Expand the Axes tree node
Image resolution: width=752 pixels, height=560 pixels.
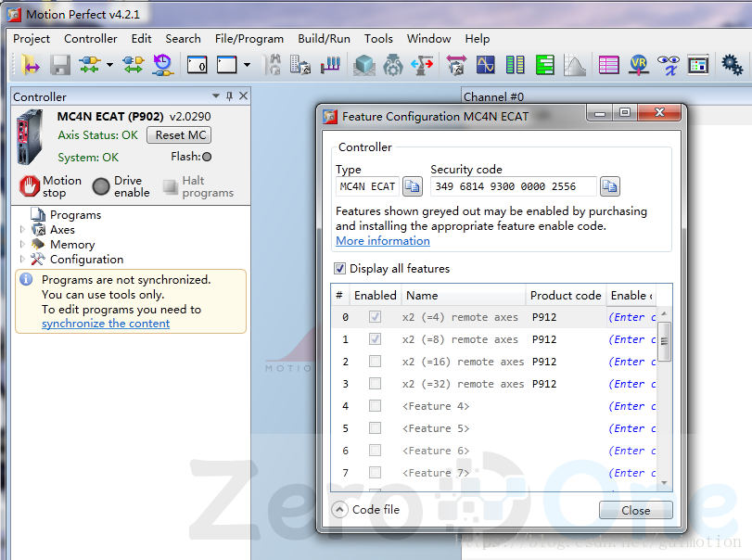click(x=22, y=230)
